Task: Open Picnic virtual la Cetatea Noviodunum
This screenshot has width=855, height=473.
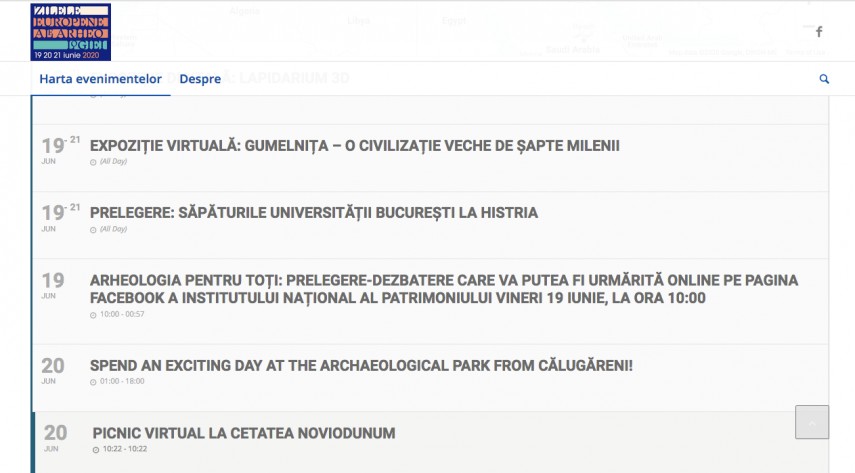Action: 244,433
